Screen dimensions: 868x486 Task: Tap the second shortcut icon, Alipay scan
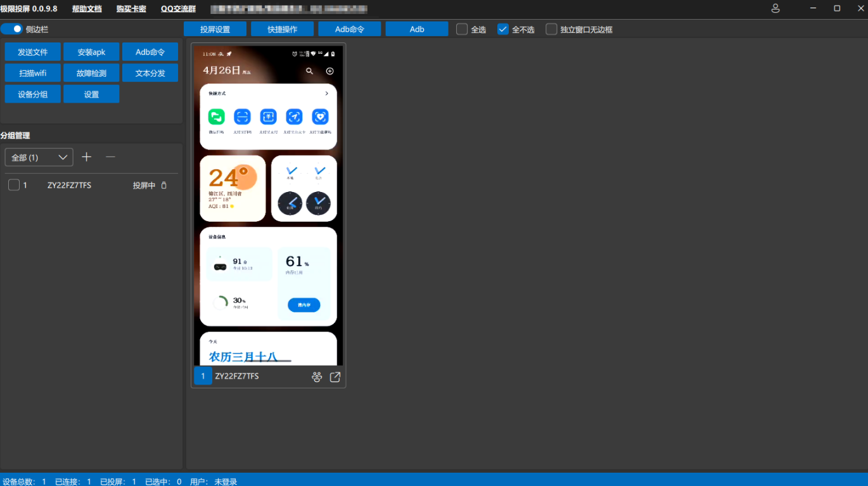coord(242,117)
